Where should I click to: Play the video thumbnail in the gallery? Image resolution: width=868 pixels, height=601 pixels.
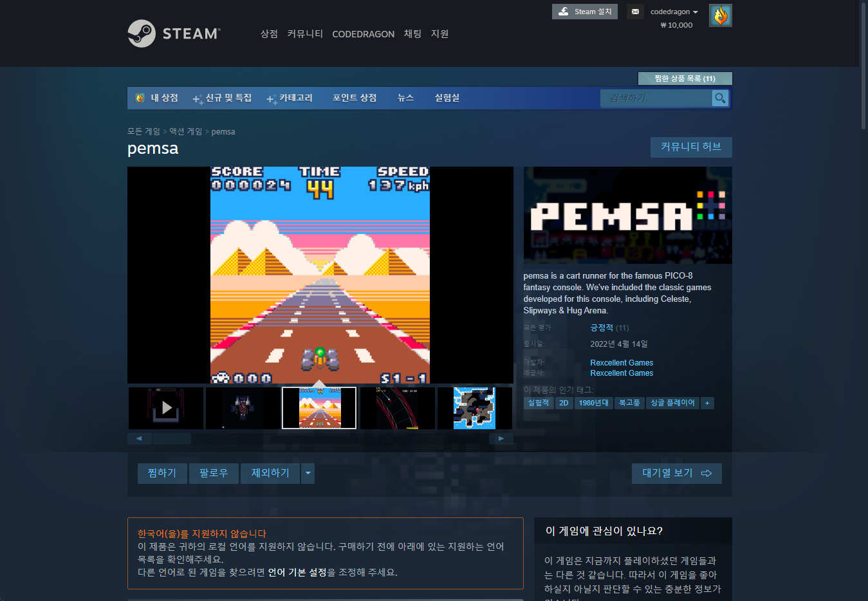(x=166, y=407)
